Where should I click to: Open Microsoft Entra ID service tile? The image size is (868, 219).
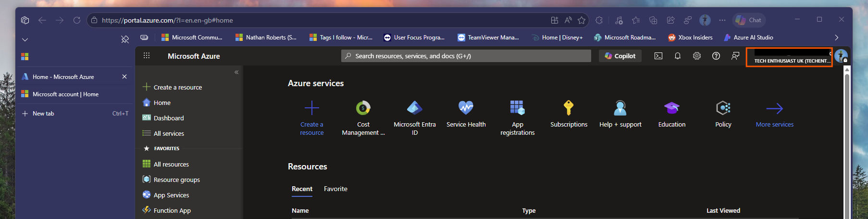click(415, 118)
